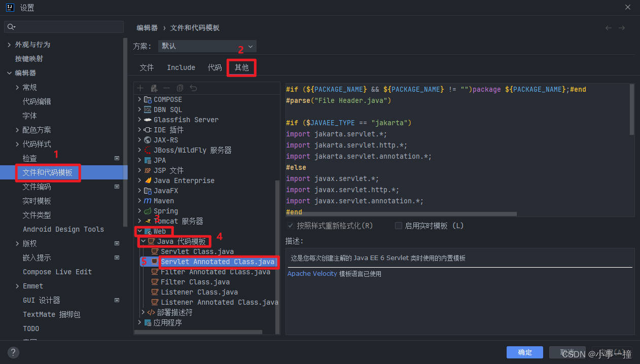Select the Spring tree item icon

(149, 210)
